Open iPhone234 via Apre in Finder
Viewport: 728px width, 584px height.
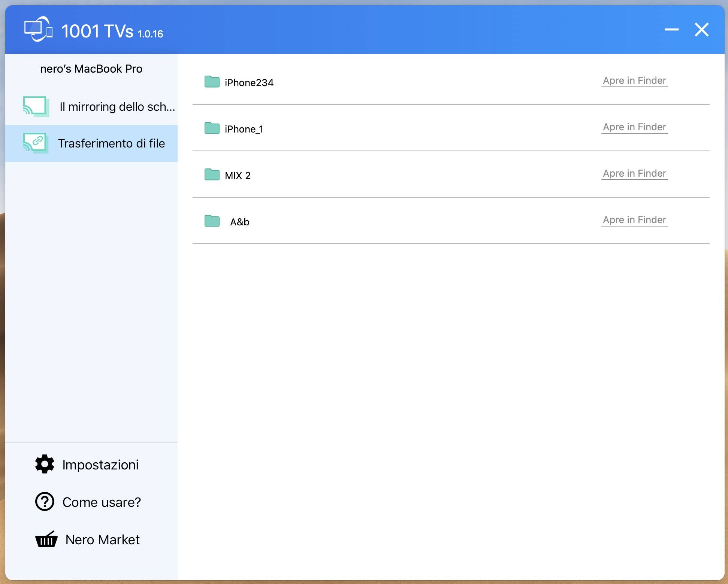click(x=634, y=81)
